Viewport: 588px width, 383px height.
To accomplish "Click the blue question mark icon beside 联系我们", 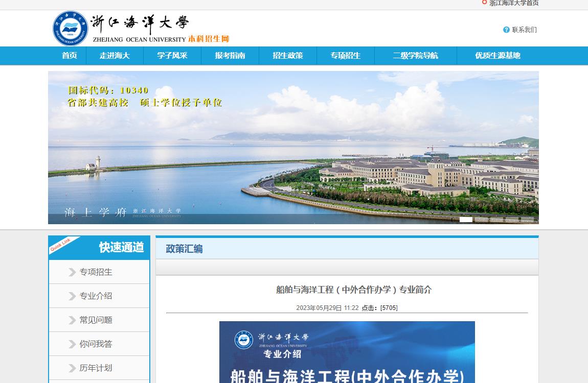I will point(506,30).
